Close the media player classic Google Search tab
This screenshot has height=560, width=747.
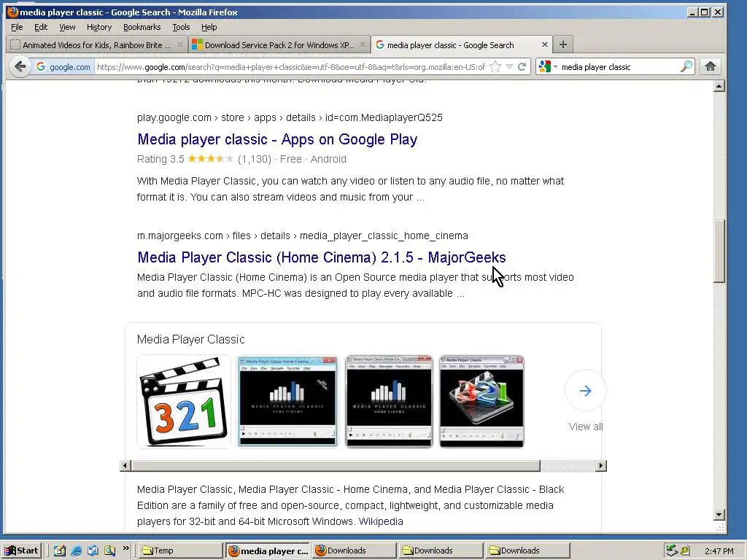tap(544, 44)
